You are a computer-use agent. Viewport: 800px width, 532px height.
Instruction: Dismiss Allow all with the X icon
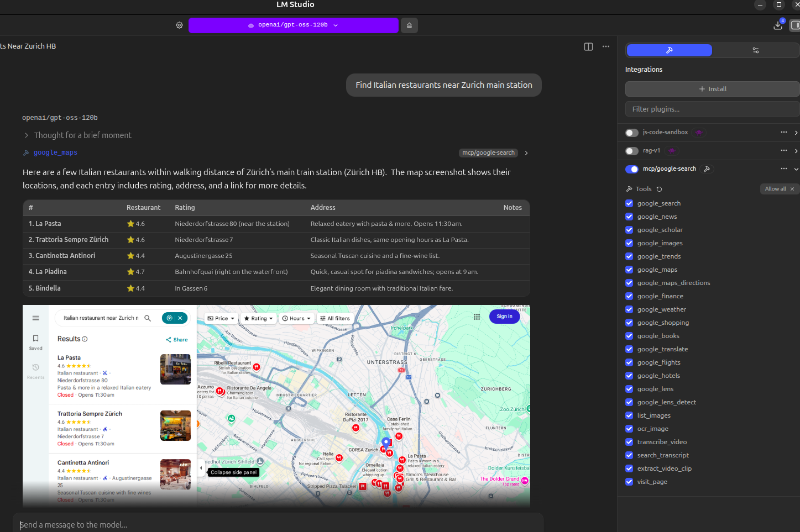tap(792, 188)
